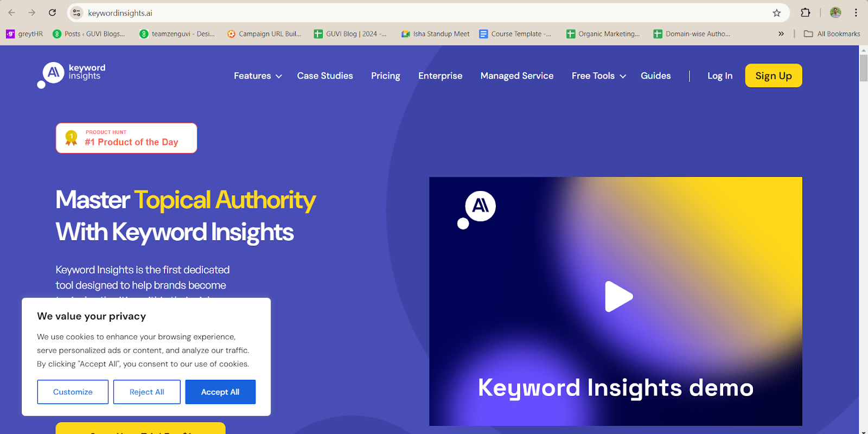Viewport: 868px width, 434px height.
Task: Expand the Features dropdown menu
Action: [x=258, y=76]
